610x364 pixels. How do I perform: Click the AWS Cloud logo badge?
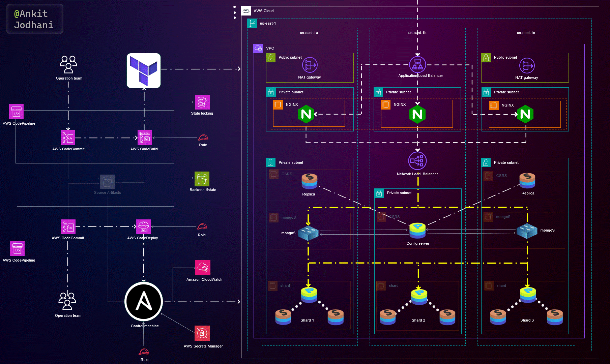point(246,10)
